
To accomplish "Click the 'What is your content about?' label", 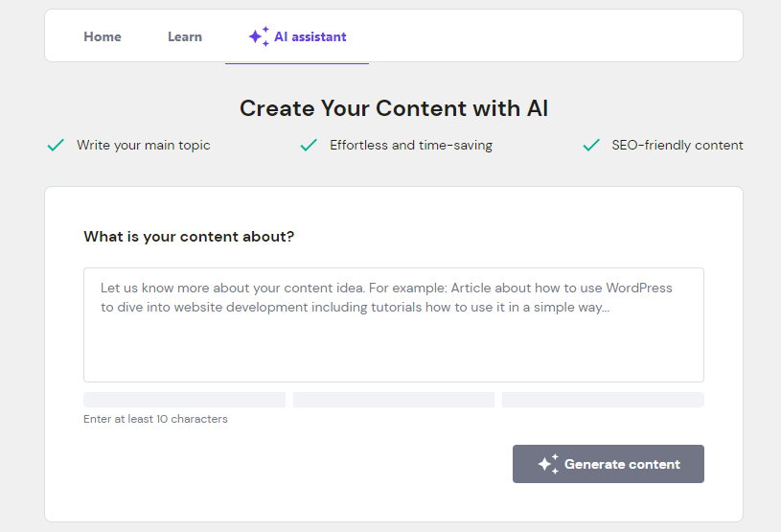I will point(189,237).
